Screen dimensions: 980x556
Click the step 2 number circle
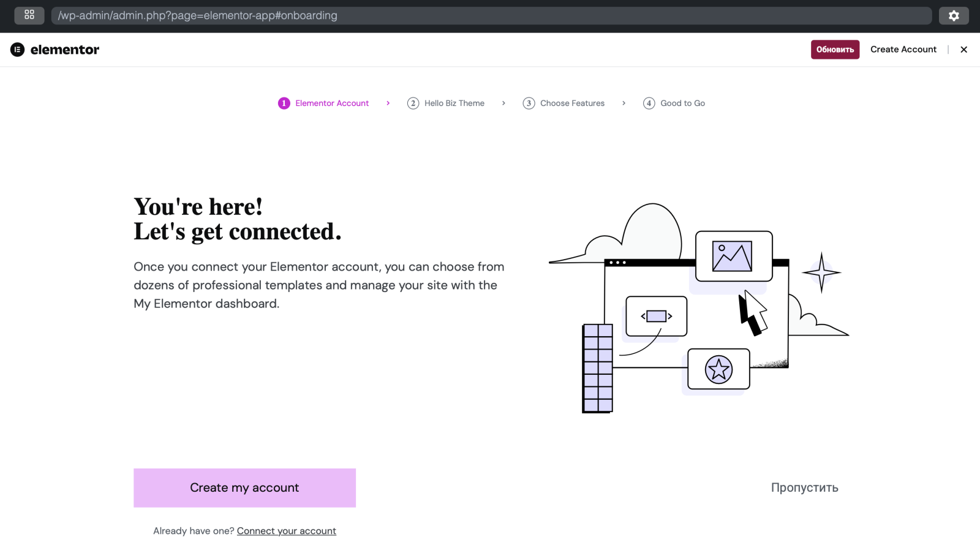point(413,103)
